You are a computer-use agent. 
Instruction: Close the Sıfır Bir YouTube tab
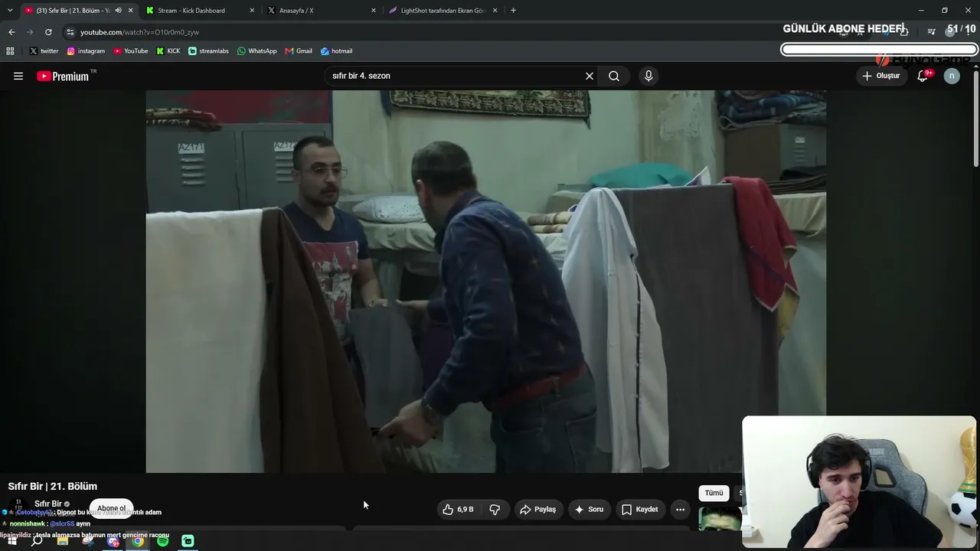coord(130,11)
